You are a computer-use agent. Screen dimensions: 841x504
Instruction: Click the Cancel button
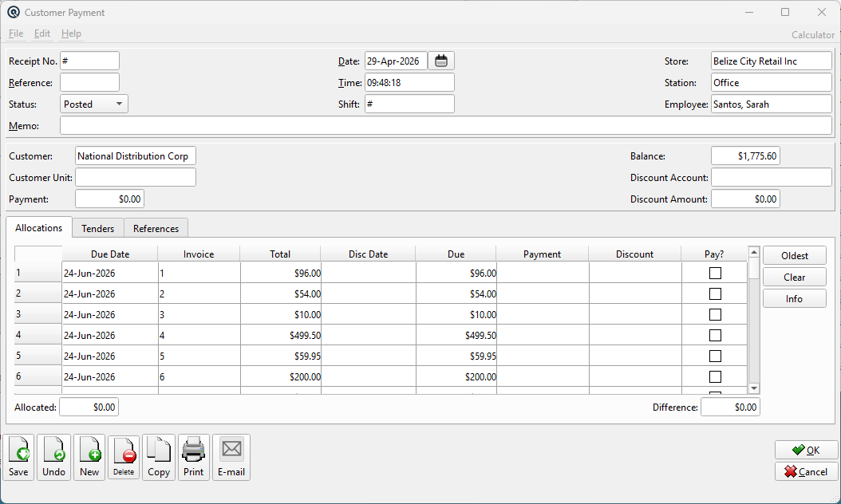click(x=806, y=472)
